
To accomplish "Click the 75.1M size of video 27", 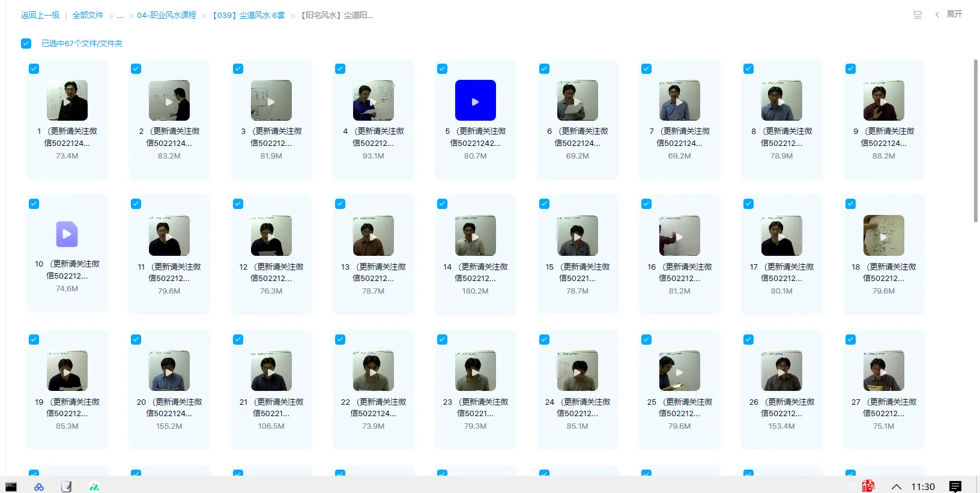I will (884, 426).
